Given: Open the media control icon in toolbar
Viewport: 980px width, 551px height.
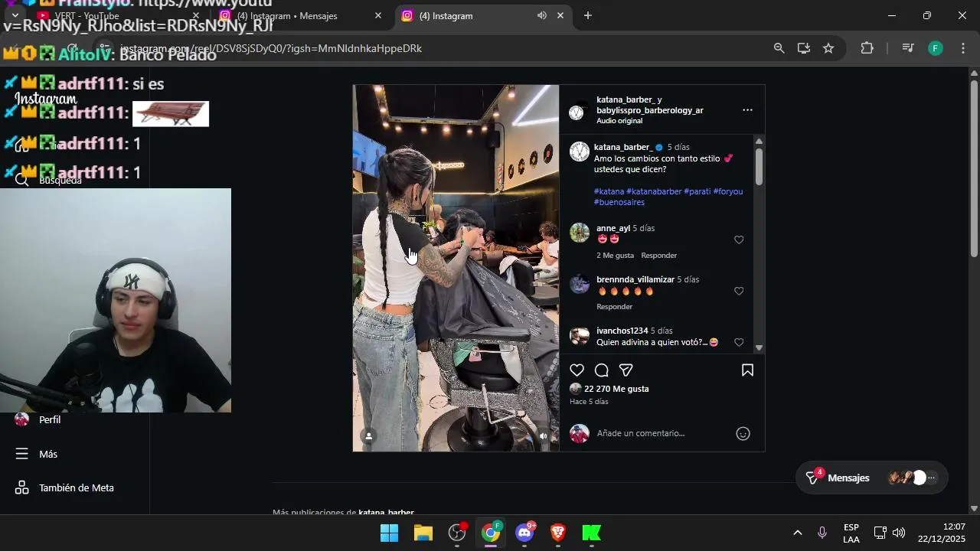Looking at the screenshot, I should coord(908,48).
